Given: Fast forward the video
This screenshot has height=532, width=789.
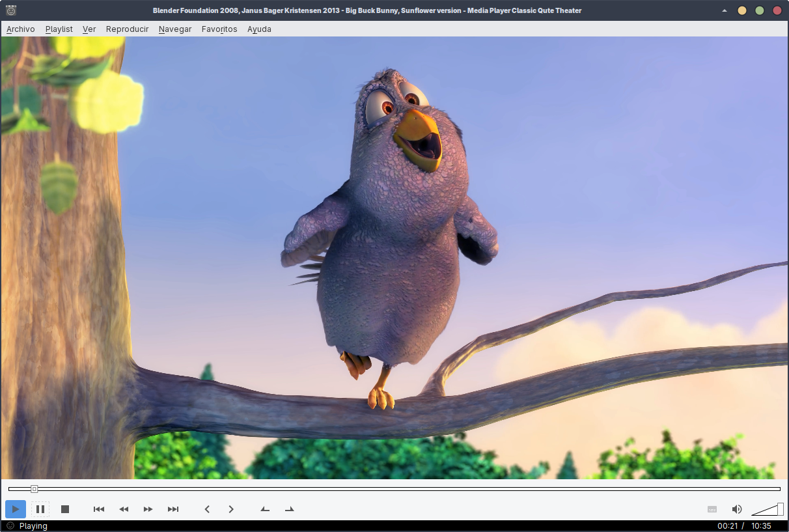Looking at the screenshot, I should (x=148, y=509).
